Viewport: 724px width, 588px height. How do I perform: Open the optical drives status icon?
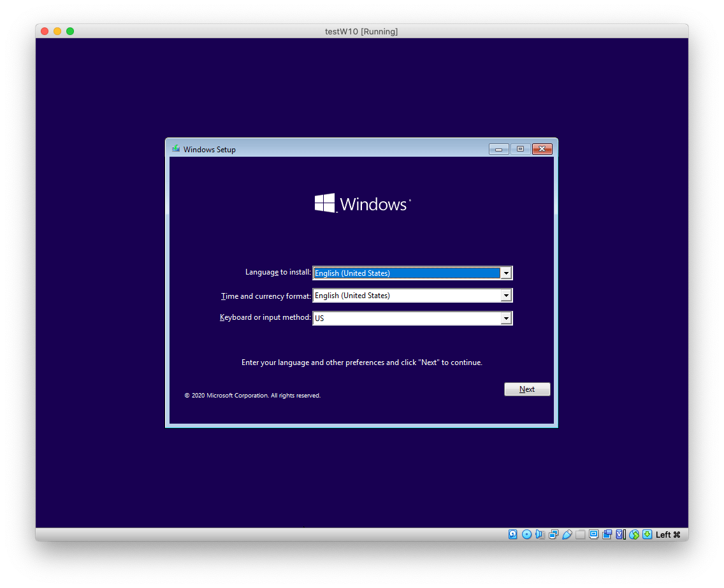[526, 534]
